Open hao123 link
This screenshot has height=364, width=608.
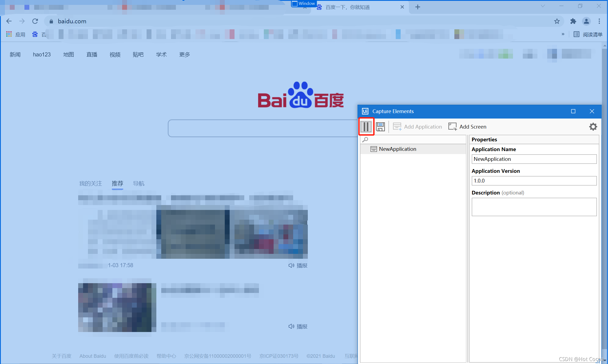[x=42, y=55]
